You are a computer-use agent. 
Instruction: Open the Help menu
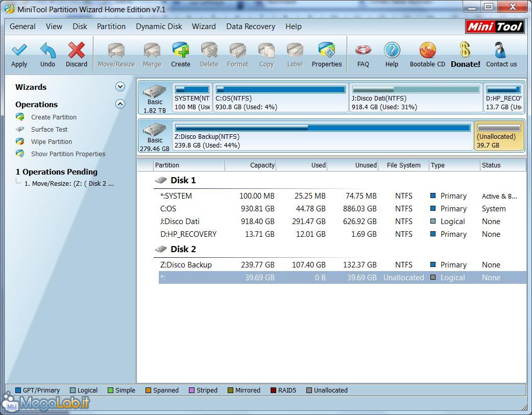click(x=294, y=27)
